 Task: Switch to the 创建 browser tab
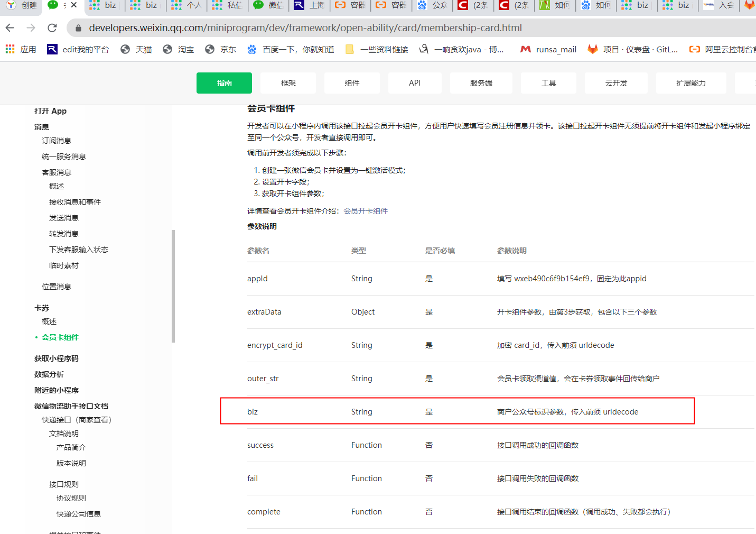(21, 5)
